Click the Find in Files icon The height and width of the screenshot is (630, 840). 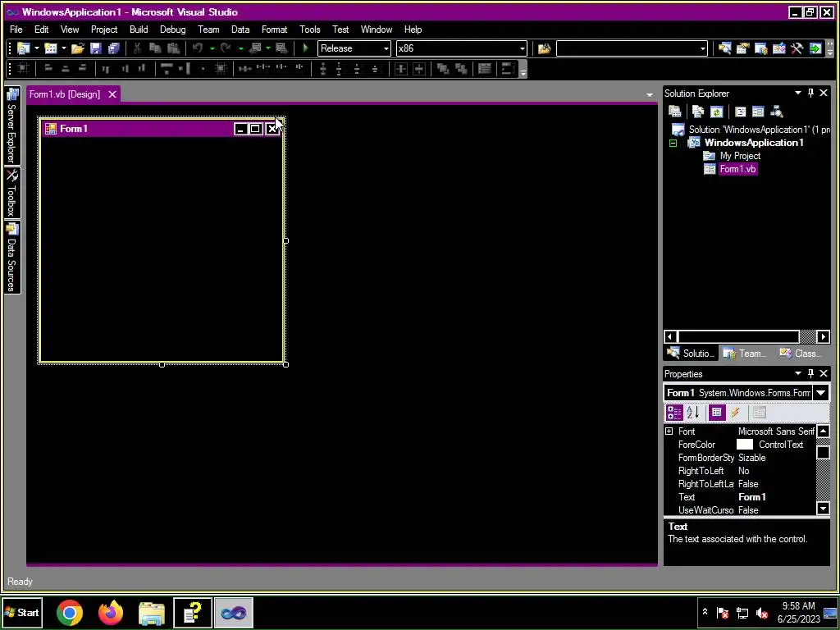point(545,48)
